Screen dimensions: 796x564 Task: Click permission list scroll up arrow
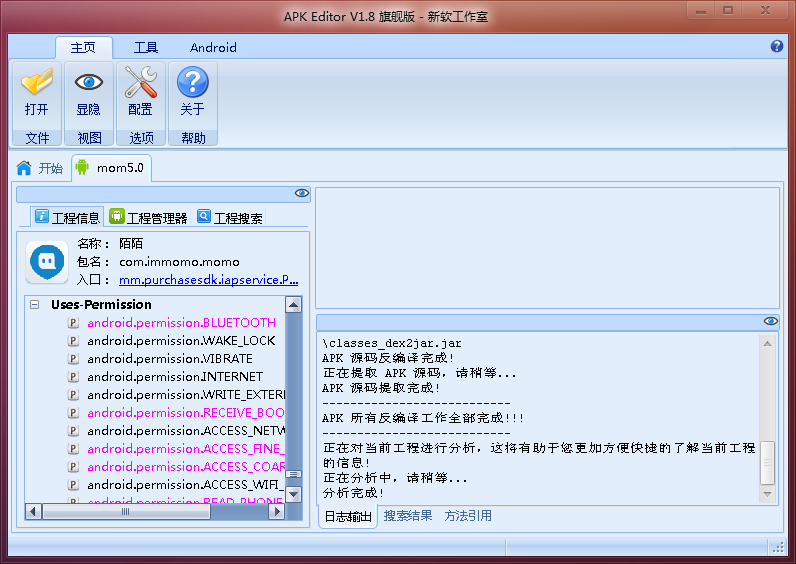click(x=293, y=305)
